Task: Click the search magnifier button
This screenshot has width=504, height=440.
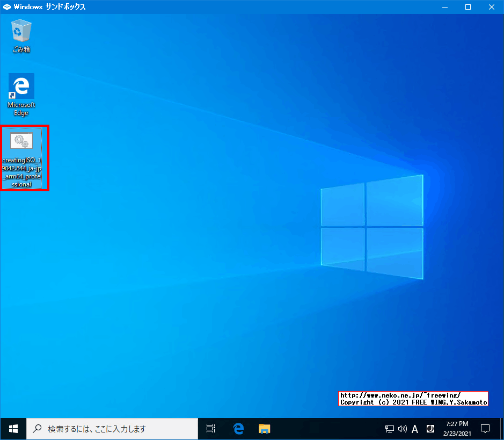Action: 36,428
